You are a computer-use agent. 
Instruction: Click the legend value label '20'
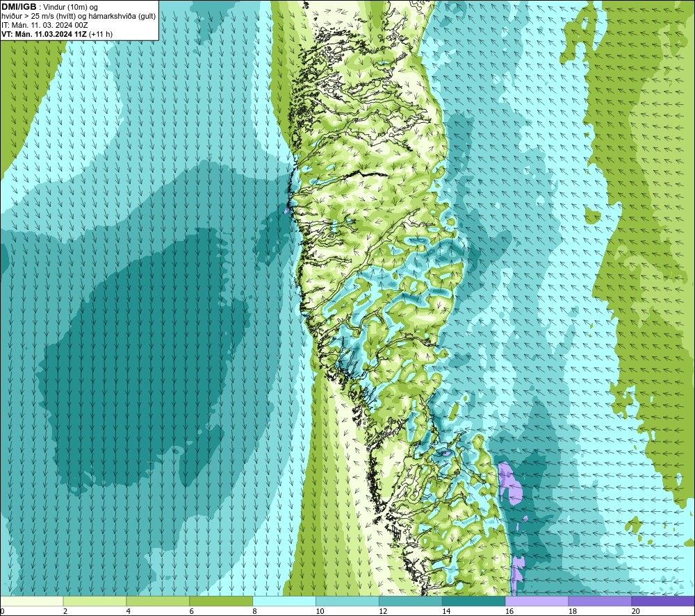click(x=636, y=611)
